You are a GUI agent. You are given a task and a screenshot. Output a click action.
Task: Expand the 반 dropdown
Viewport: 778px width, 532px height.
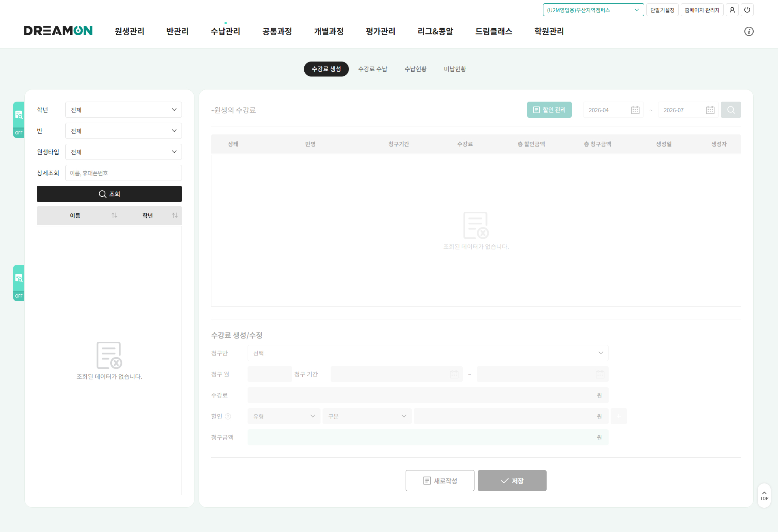(x=124, y=131)
